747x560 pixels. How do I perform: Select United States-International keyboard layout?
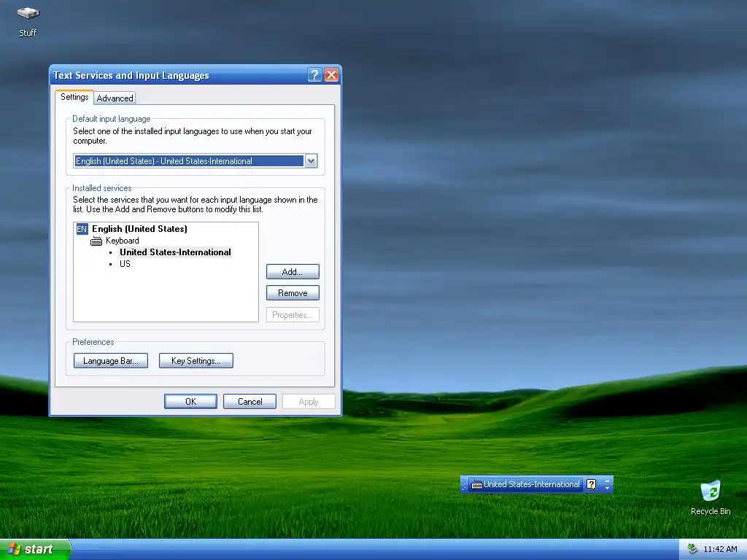point(175,252)
